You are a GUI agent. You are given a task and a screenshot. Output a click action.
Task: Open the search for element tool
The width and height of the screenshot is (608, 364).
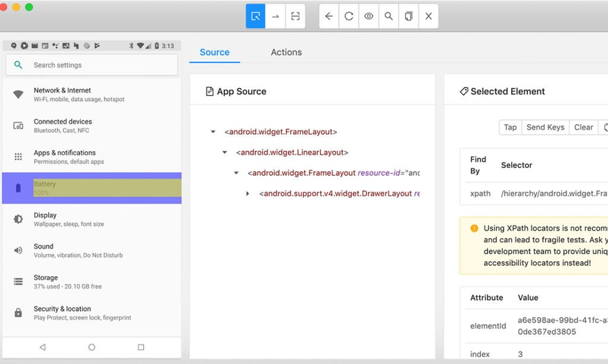388,16
